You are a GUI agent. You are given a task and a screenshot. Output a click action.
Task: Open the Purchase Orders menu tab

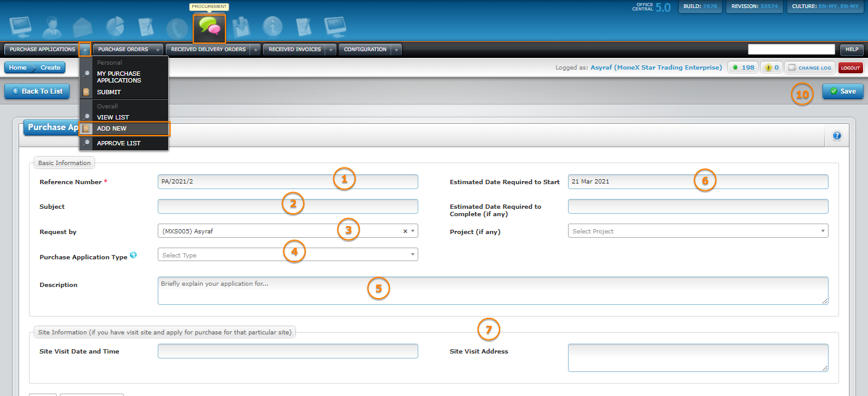click(123, 49)
